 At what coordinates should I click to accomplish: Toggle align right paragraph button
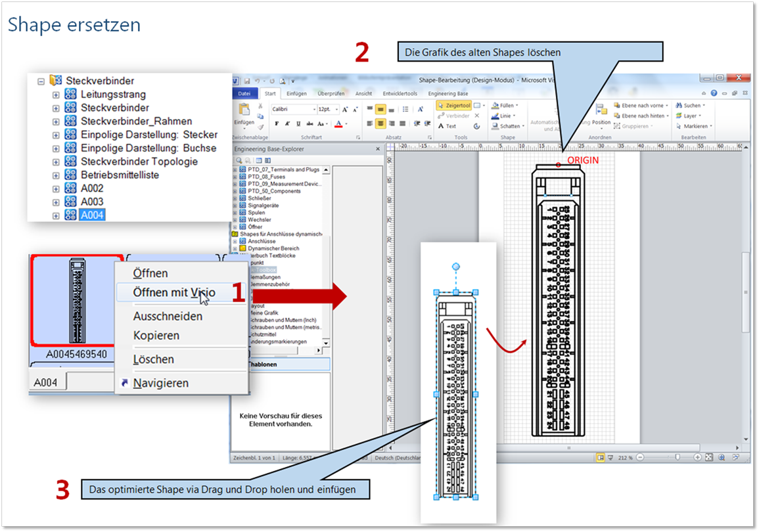click(392, 124)
